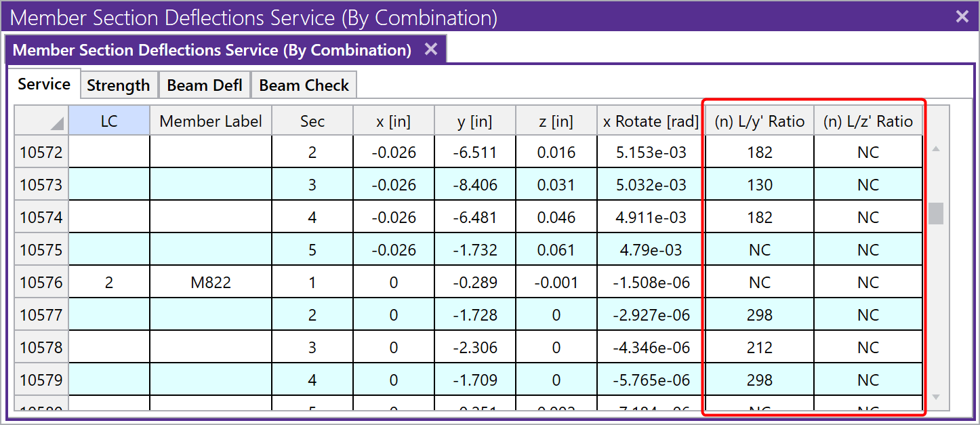This screenshot has height=425, width=980.
Task: Switch to the Strength tab
Action: (x=119, y=85)
